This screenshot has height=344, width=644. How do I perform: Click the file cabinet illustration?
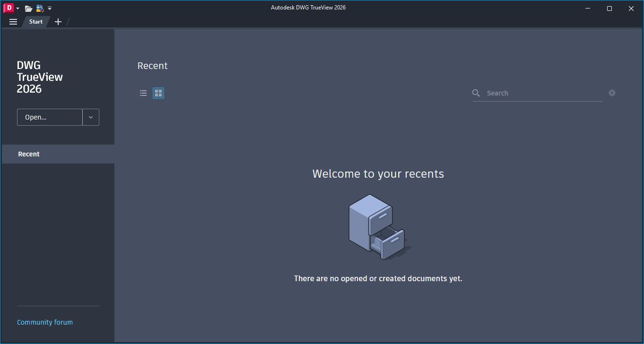pos(379,227)
